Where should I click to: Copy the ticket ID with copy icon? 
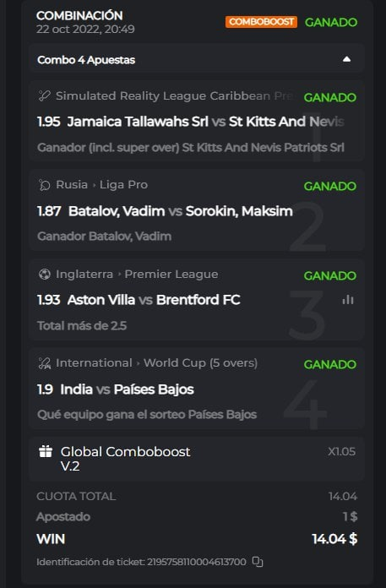[x=258, y=561]
